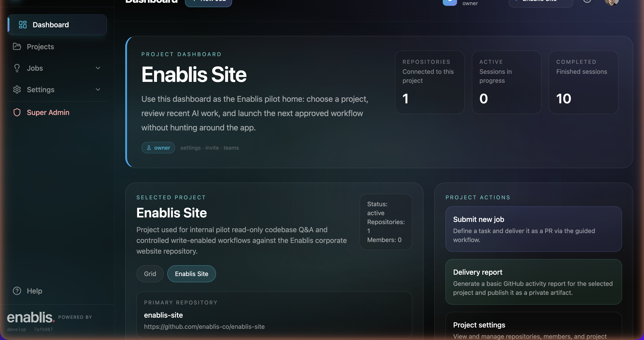
Task: Click the POWERED BY text in footer
Action: click(x=75, y=317)
